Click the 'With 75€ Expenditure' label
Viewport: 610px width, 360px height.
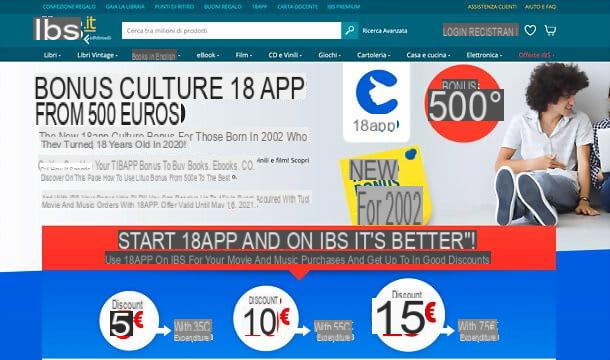point(478,331)
